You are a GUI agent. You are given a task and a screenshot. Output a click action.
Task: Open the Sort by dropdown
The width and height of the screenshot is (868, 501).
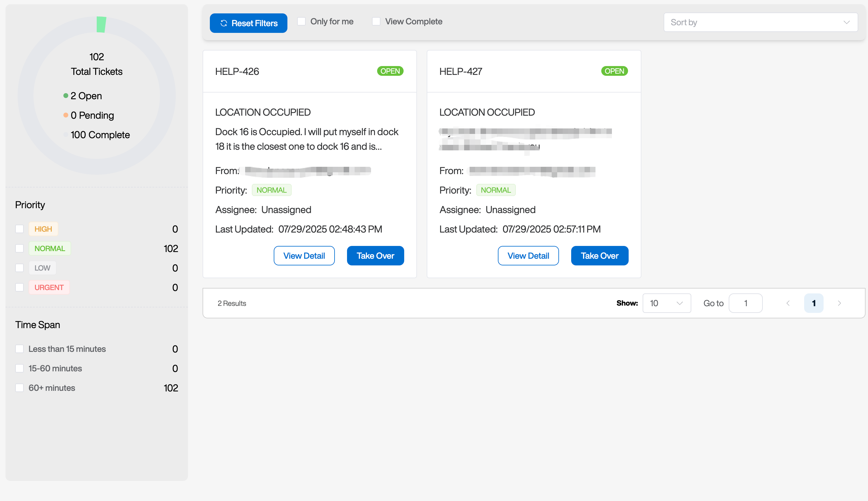click(x=760, y=22)
